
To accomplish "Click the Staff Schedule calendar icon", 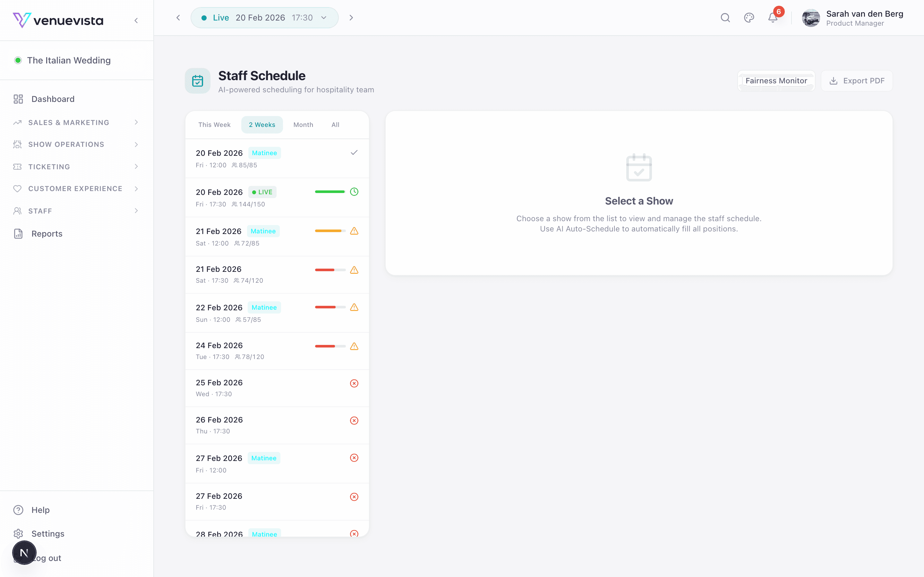I will point(197,80).
